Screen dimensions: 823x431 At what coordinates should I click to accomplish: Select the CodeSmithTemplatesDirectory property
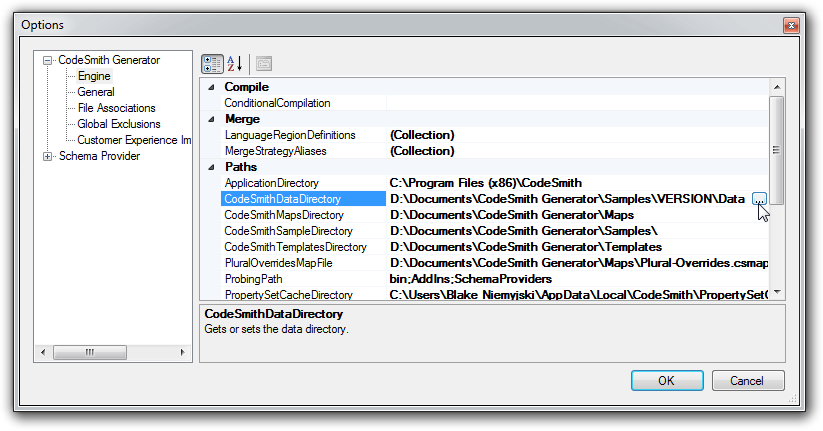(x=303, y=247)
